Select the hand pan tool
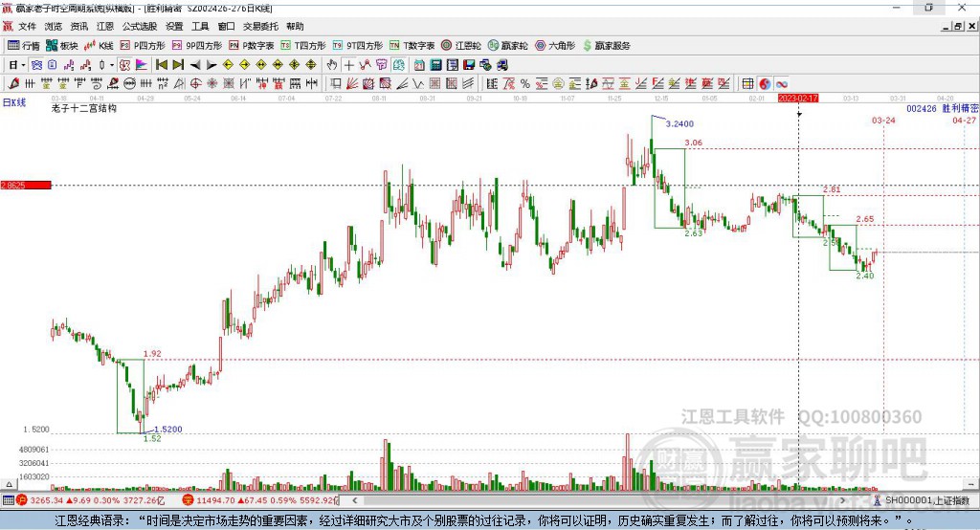The width and height of the screenshot is (980, 530). [332, 65]
